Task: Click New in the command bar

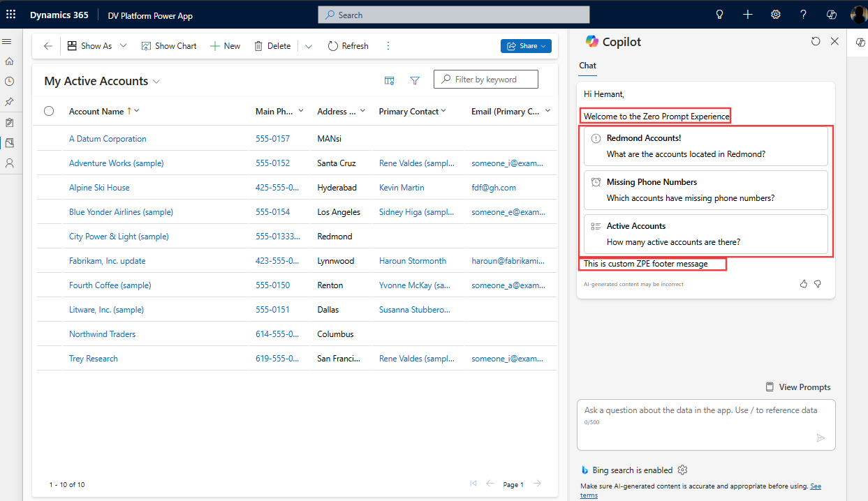Action: click(x=225, y=46)
